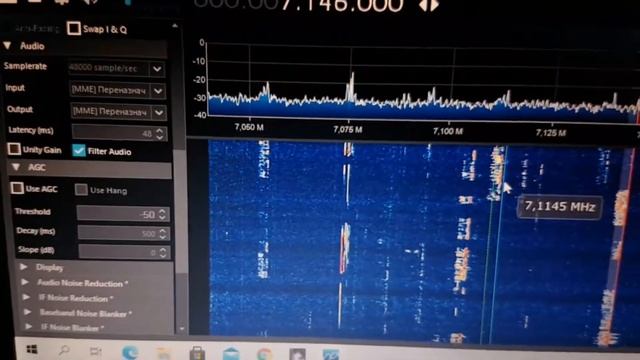Click the Decay (ms) spinner arrows
The width and height of the screenshot is (640, 360).
point(163,233)
